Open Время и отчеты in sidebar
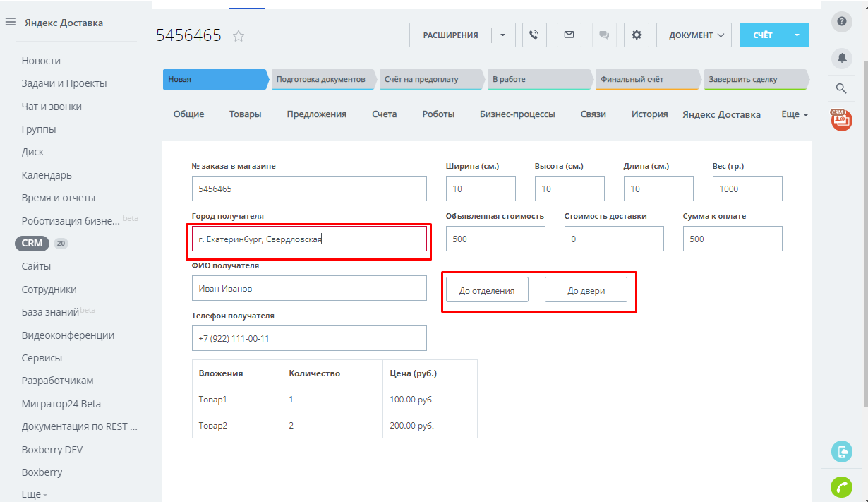This screenshot has width=868, height=502. pyautogui.click(x=59, y=198)
